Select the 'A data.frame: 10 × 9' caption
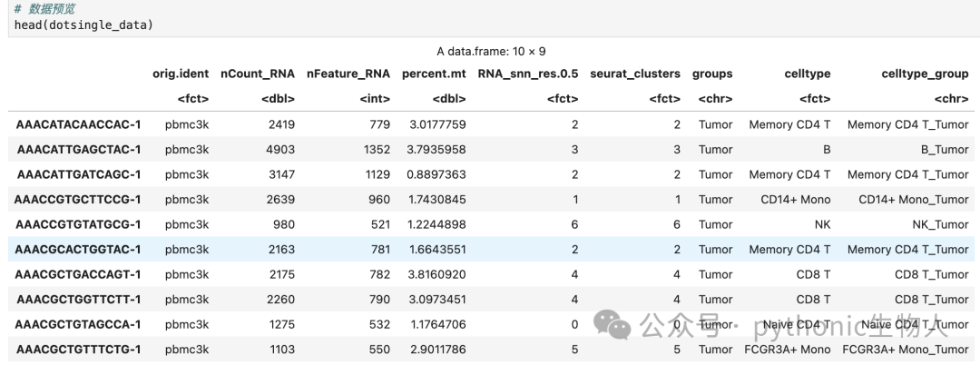980x365 pixels. tap(491, 51)
